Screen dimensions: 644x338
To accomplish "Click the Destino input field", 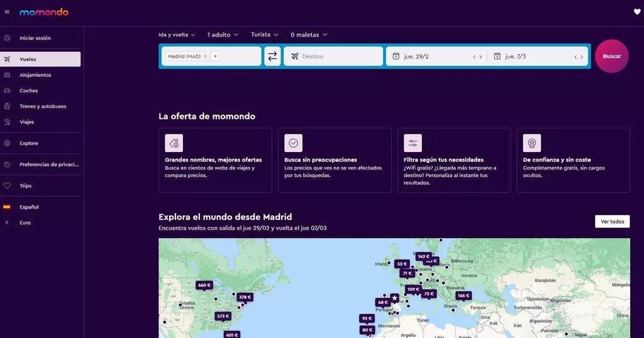I will 333,56.
